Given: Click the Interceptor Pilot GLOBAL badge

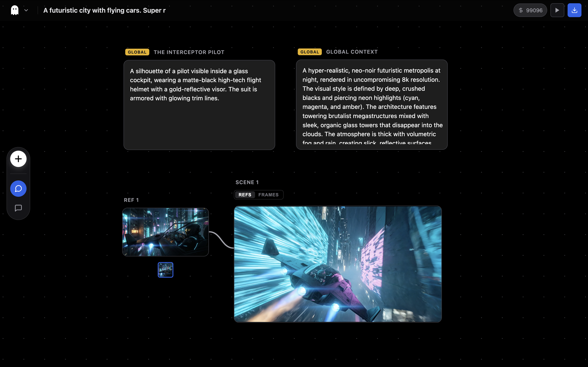Looking at the screenshot, I should [x=137, y=52].
